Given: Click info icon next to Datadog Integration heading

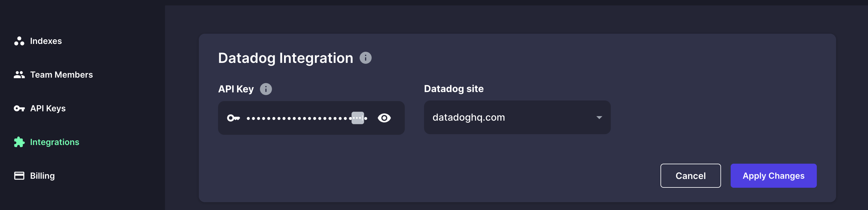Looking at the screenshot, I should click(365, 58).
